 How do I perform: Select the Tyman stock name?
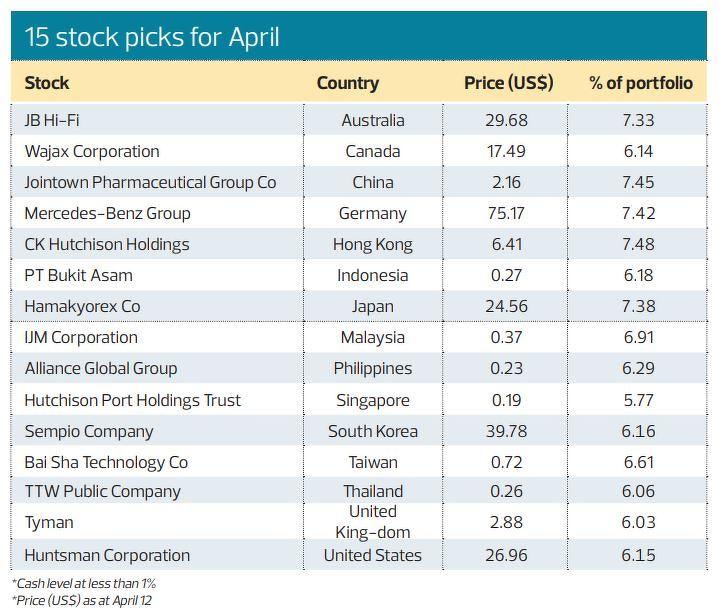pyautogui.click(x=49, y=522)
